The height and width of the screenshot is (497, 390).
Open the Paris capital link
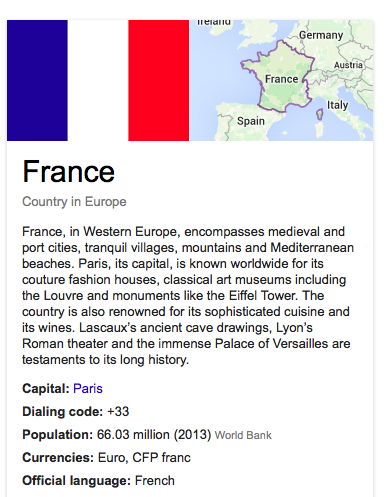click(88, 389)
